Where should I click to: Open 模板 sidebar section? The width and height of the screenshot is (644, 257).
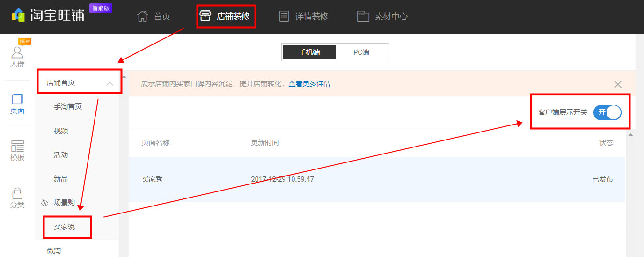(x=17, y=151)
